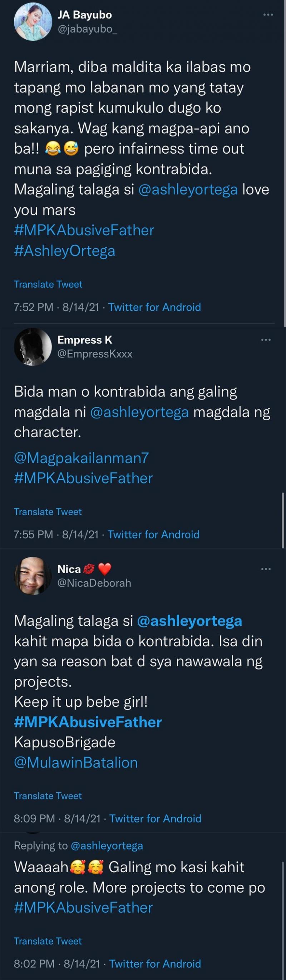Click Twitter for Android on the 8:09 PM tweet
This screenshot has width=286, height=980.
pyautogui.click(x=156, y=819)
